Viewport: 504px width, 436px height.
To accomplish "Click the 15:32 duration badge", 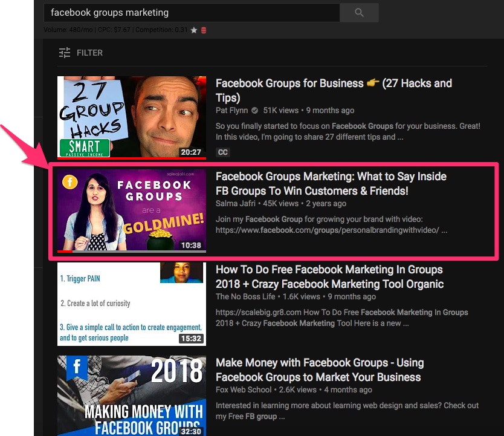I will pyautogui.click(x=191, y=339).
